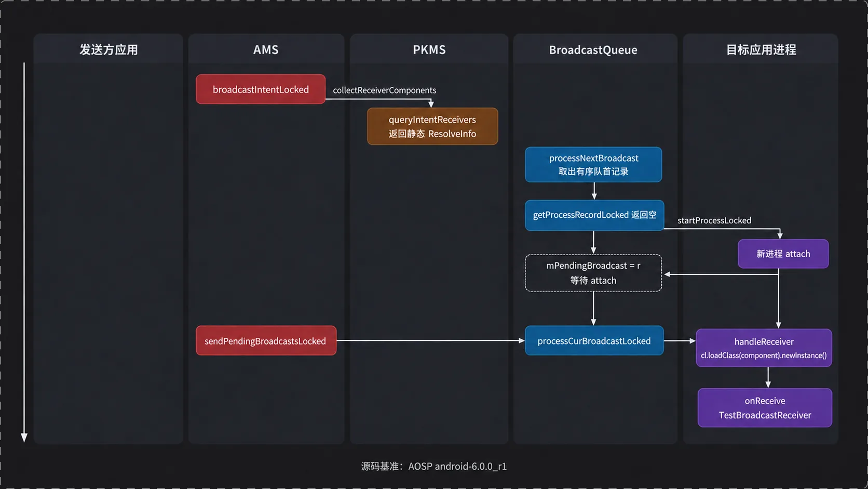Select the sendPendingBroadcastsLocked red node
Screen dimensions: 868x489
pyautogui.click(x=266, y=341)
